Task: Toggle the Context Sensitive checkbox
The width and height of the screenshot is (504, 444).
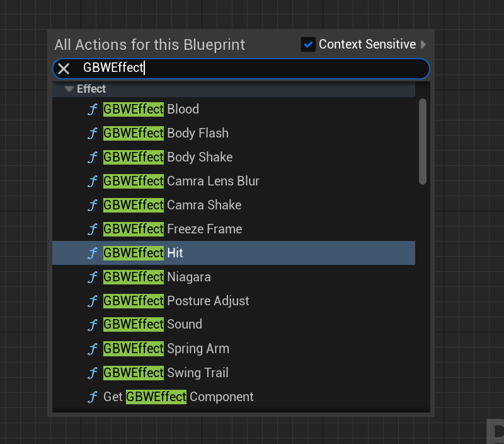Action: point(308,44)
